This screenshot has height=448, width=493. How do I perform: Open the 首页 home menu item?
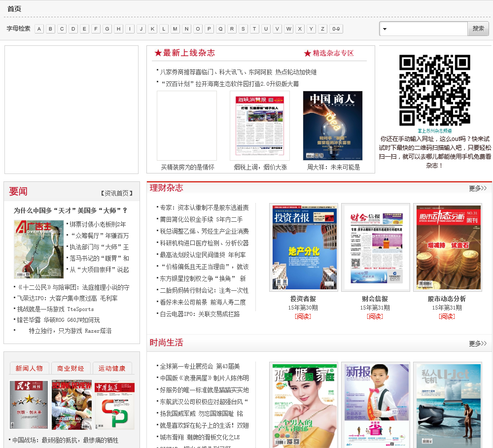[14, 9]
